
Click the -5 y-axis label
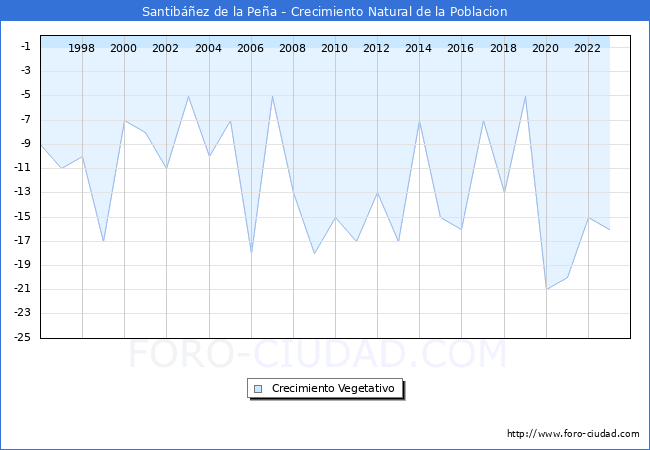click(x=26, y=95)
